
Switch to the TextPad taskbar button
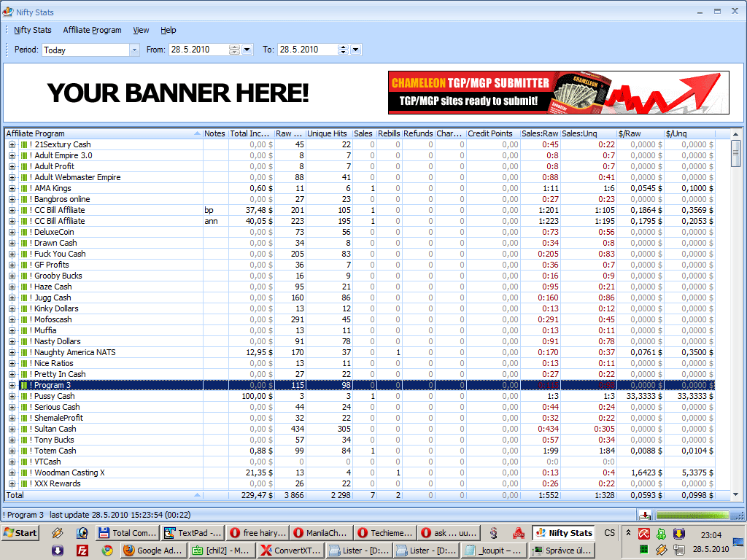(193, 533)
